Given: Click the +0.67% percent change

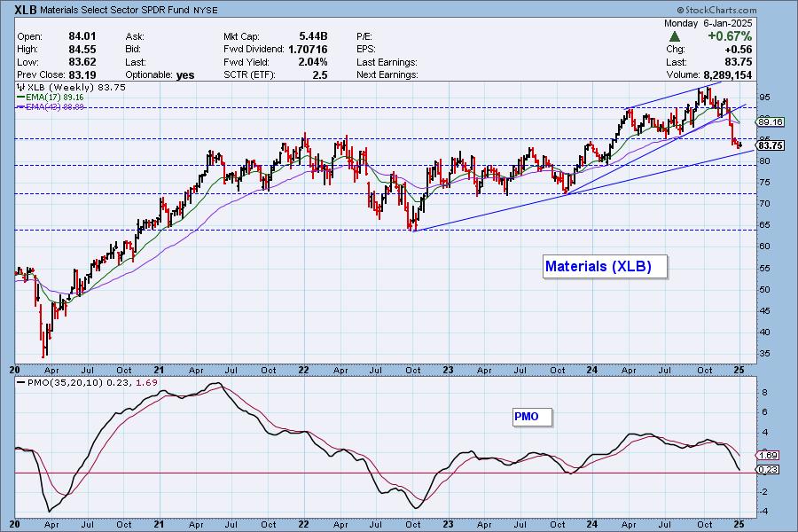Looking at the screenshot, I should [x=730, y=36].
